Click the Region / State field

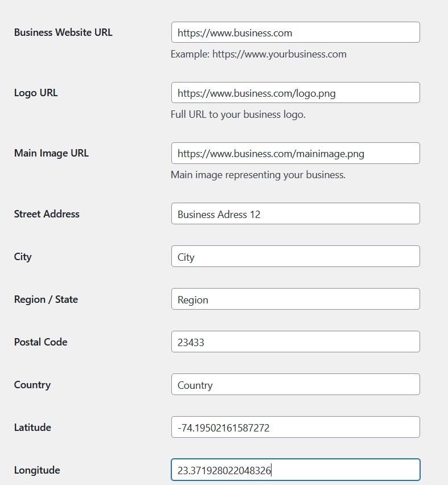[x=295, y=298]
